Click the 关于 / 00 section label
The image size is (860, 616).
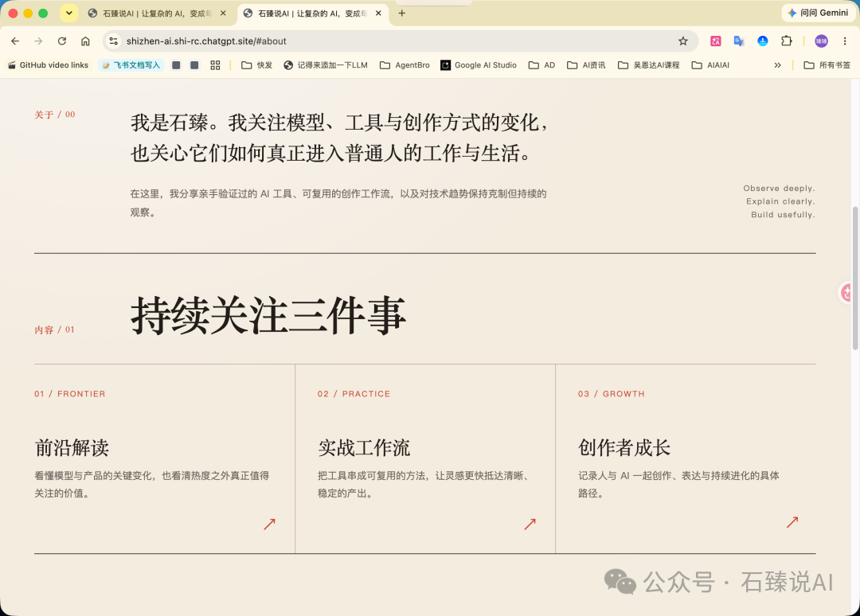(55, 115)
